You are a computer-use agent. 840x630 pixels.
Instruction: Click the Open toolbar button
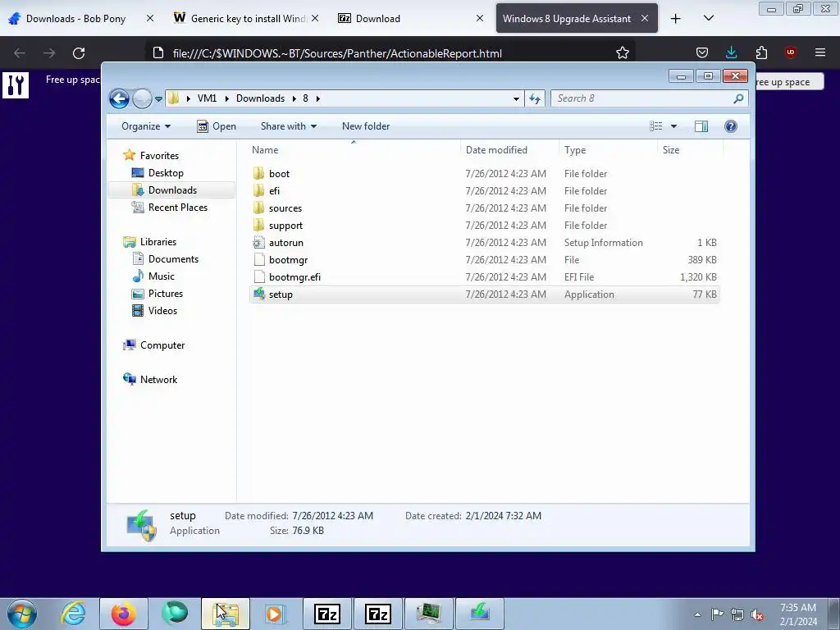point(217,126)
